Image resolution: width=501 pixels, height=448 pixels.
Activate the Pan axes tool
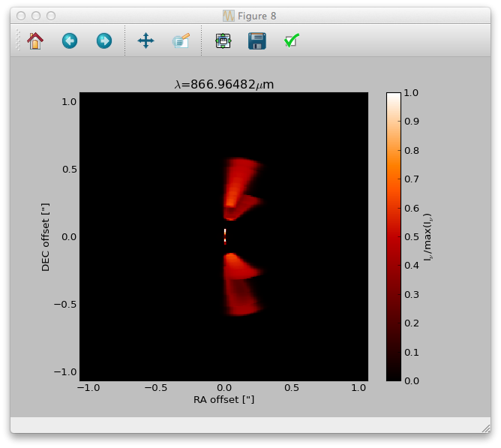point(145,41)
